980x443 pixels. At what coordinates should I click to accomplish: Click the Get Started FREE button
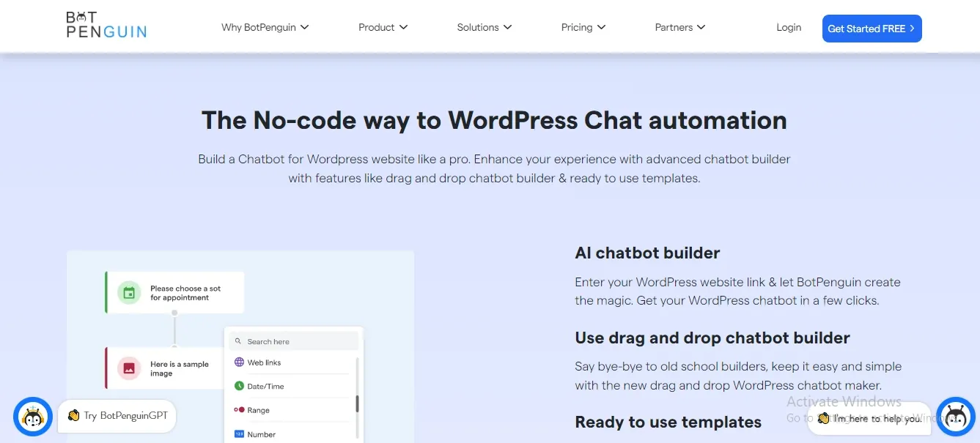(x=872, y=29)
